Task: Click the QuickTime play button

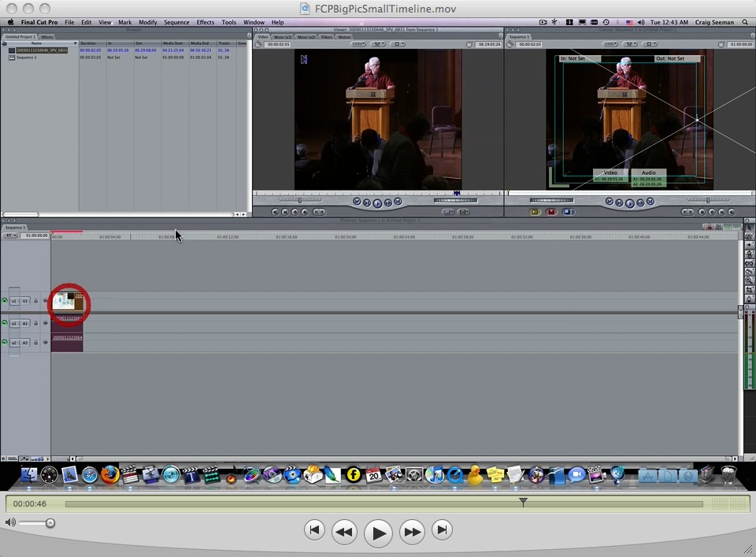Action: [378, 533]
